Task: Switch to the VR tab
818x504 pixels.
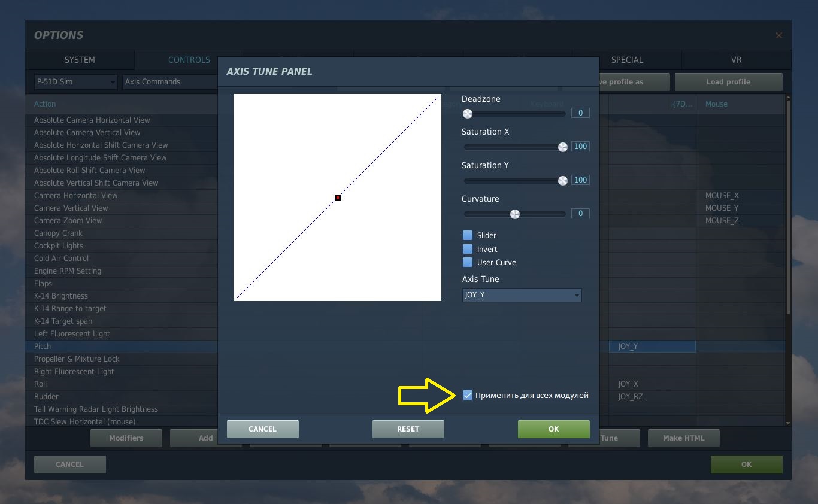Action: point(737,60)
